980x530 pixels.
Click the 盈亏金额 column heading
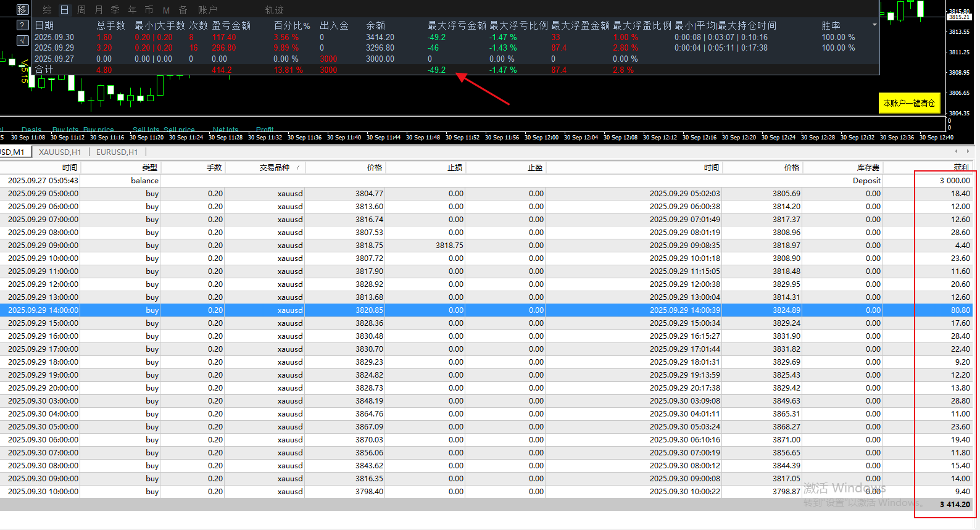[x=231, y=25]
